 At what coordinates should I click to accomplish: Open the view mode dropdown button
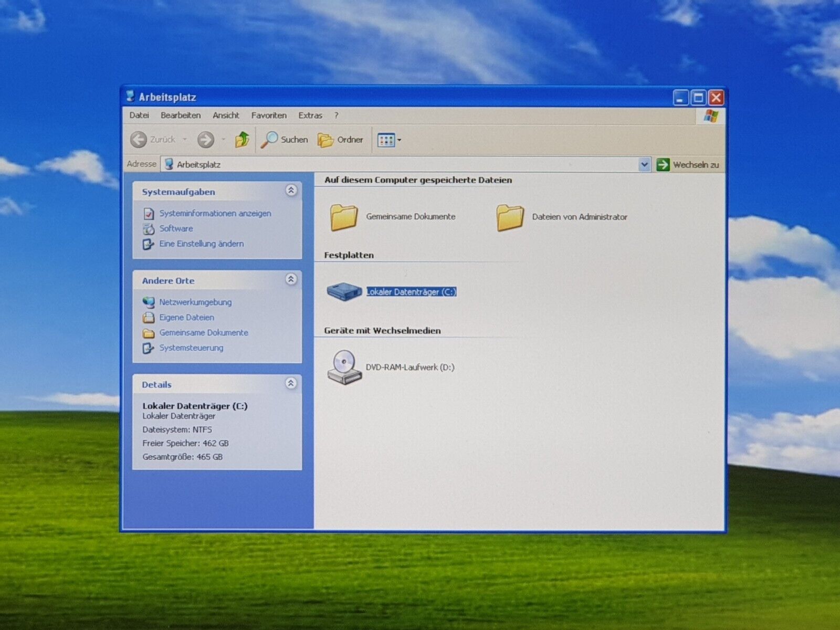tap(389, 140)
